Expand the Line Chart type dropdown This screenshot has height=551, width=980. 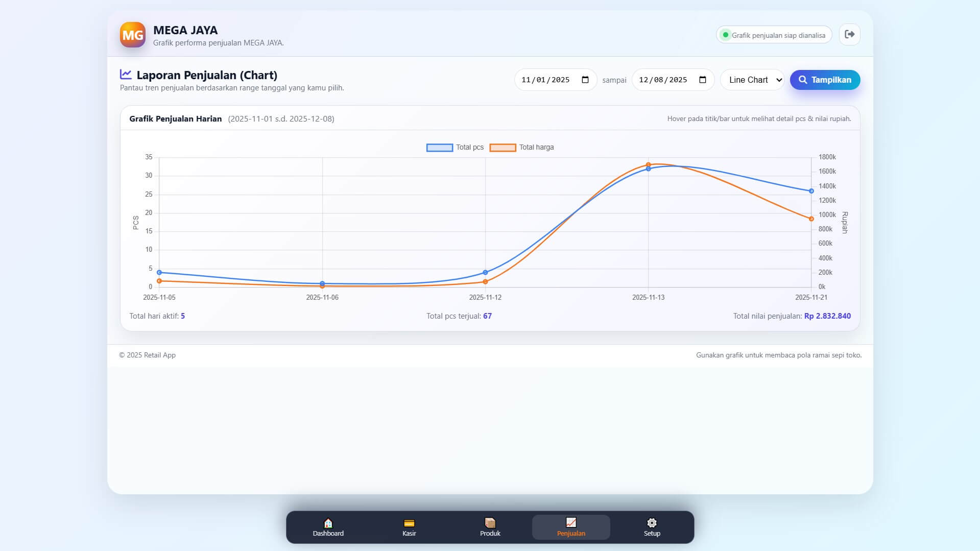tap(753, 80)
